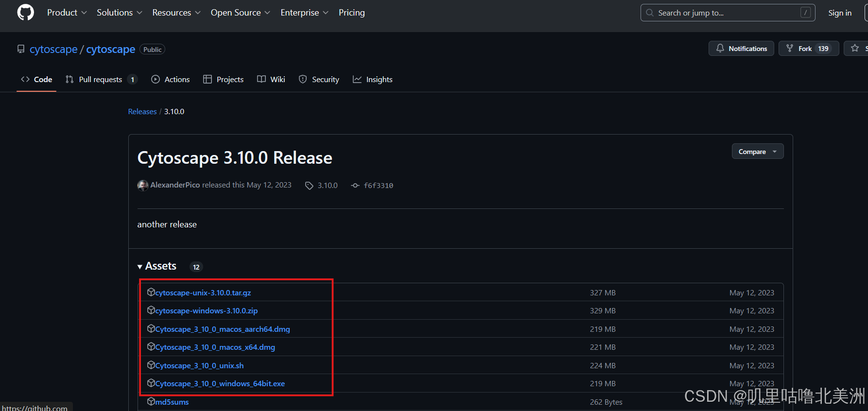Click the Public visibility badge
Viewport: 868px width, 411px height.
click(x=153, y=50)
